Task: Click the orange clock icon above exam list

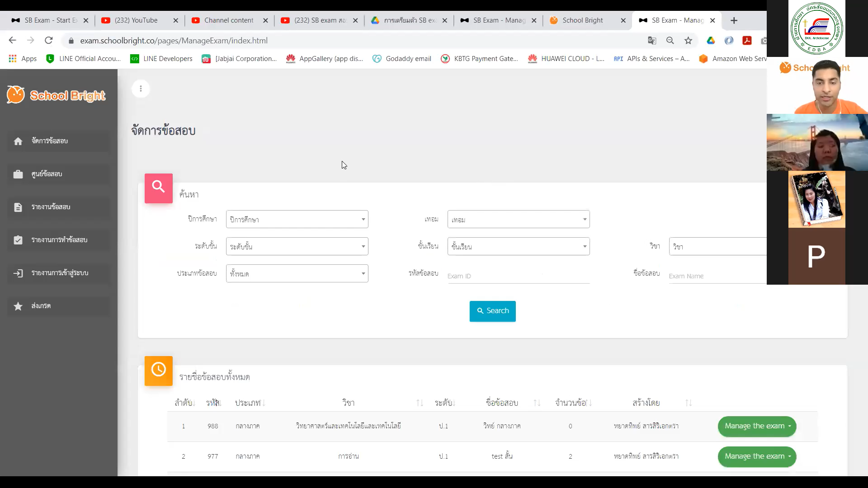Action: pos(158,371)
